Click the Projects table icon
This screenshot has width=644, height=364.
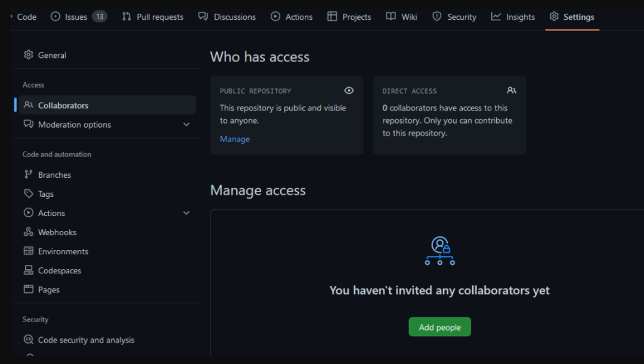pyautogui.click(x=332, y=17)
